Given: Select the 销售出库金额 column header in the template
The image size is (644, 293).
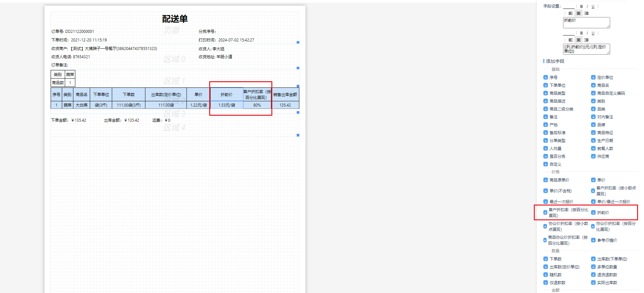Looking at the screenshot, I should pos(285,94).
